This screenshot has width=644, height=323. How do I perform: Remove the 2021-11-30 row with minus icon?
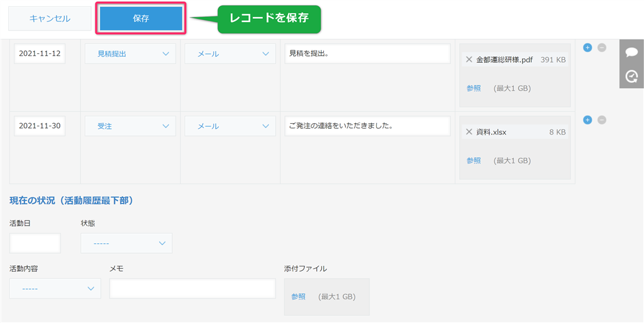pyautogui.click(x=602, y=120)
